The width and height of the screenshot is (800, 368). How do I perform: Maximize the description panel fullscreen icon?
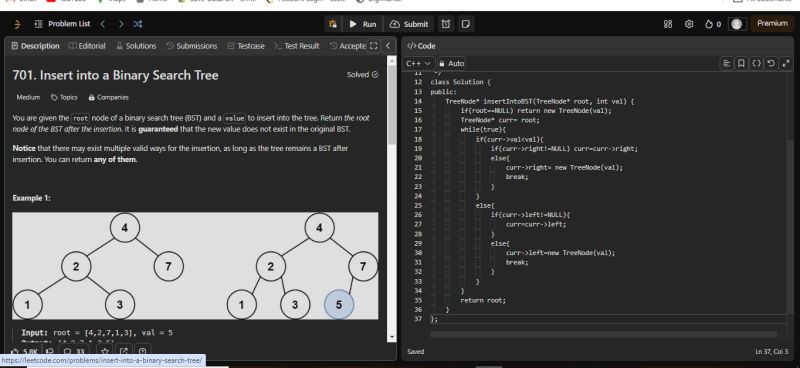point(373,46)
